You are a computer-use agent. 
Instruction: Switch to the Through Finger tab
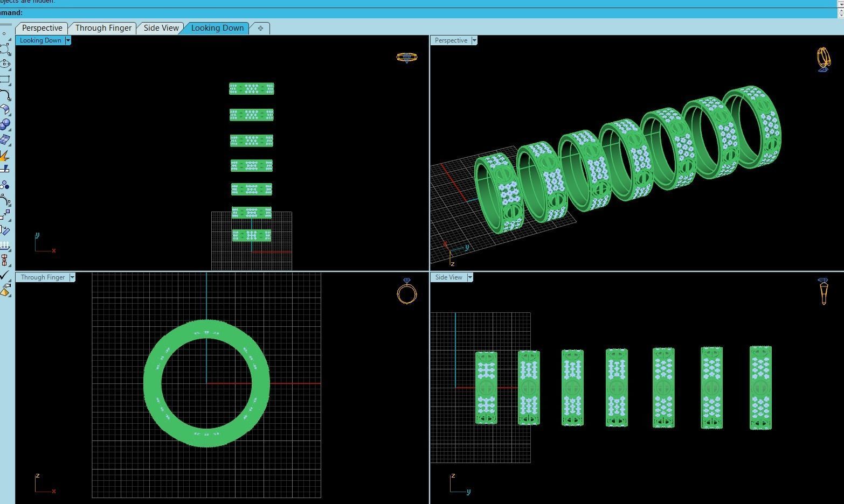pyautogui.click(x=103, y=28)
